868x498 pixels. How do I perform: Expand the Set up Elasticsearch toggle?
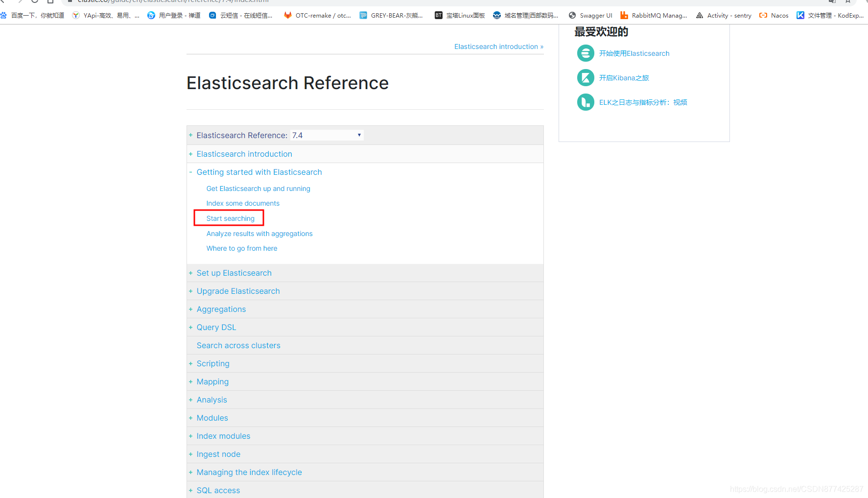190,273
